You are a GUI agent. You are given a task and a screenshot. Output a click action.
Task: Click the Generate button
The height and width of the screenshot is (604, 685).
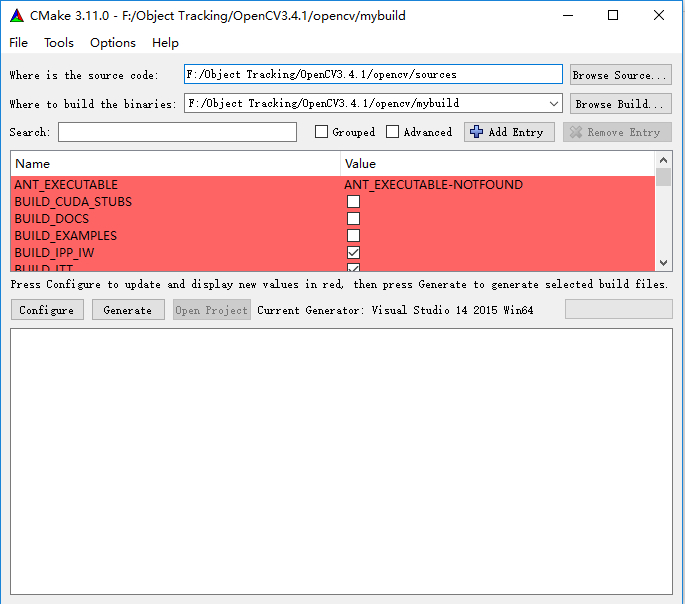click(x=128, y=310)
